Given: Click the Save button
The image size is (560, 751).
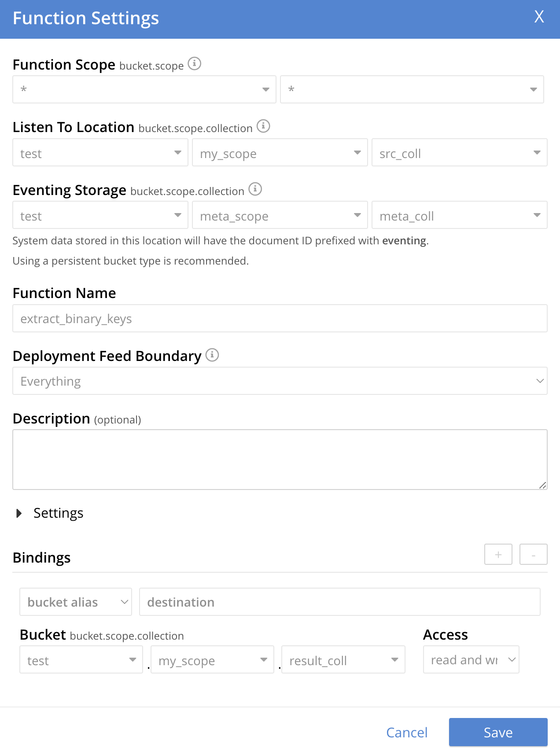Looking at the screenshot, I should point(498,732).
